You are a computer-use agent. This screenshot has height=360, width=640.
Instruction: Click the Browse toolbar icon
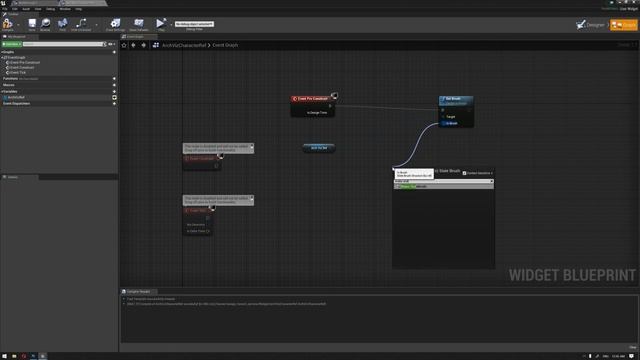point(45,24)
